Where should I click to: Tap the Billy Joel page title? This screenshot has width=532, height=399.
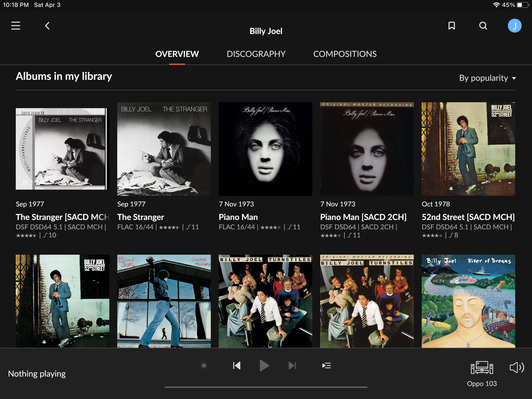(x=266, y=31)
